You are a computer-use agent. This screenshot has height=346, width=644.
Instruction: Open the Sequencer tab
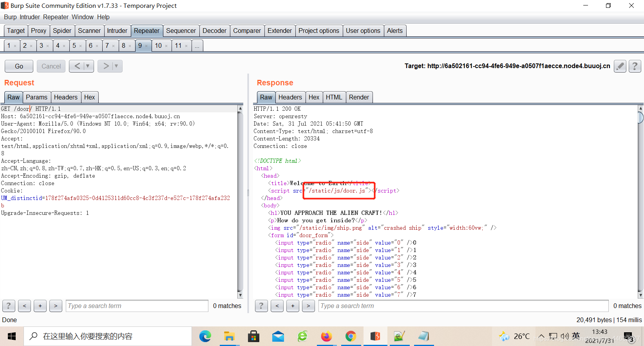coord(181,31)
